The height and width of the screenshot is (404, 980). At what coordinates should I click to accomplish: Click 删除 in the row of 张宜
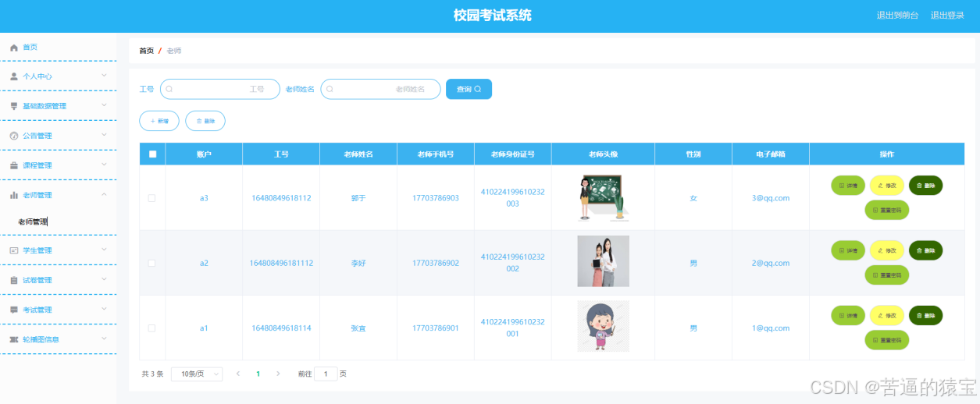tap(926, 316)
